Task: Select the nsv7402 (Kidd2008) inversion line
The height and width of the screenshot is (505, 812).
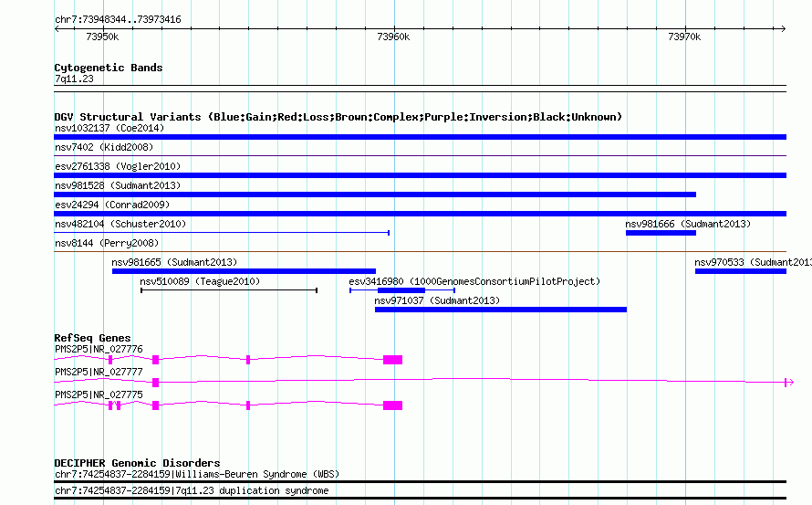Action: click(420, 155)
